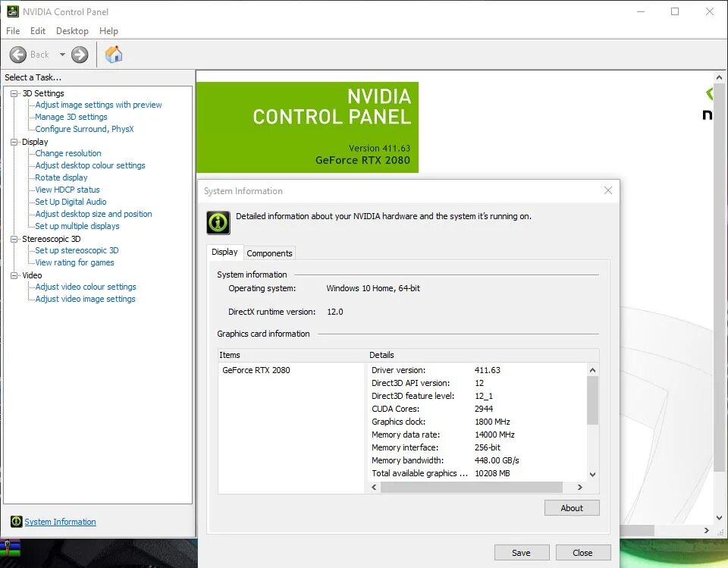
Task: Click the Direct3D API version row
Action: (477, 383)
